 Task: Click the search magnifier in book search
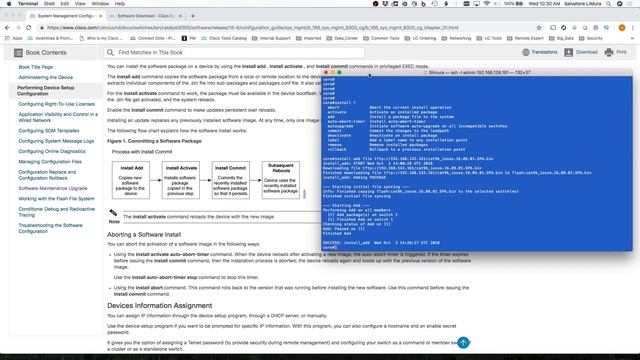[x=110, y=53]
